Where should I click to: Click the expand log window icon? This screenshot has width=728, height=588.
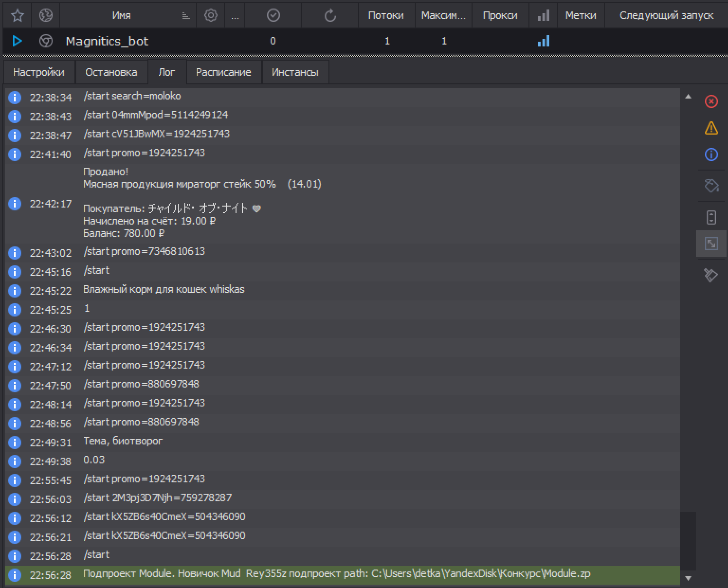coord(711,244)
